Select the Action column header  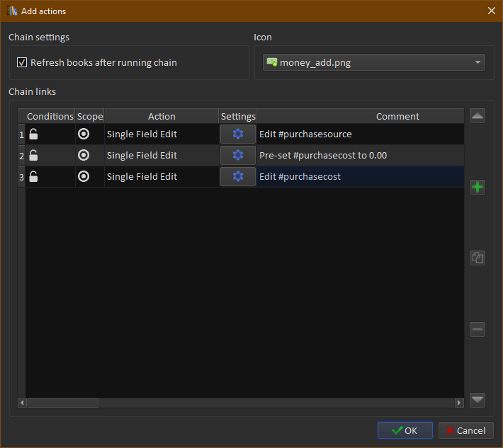pos(162,117)
